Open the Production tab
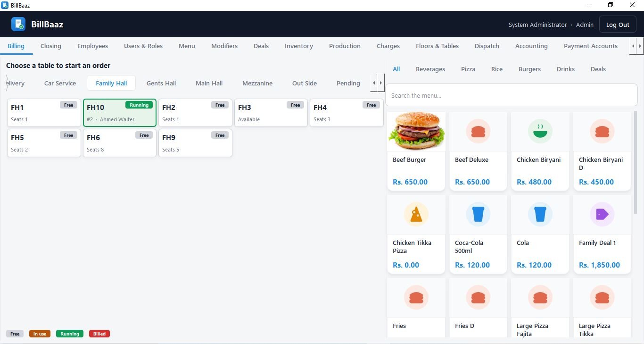The height and width of the screenshot is (344, 644). click(x=345, y=46)
